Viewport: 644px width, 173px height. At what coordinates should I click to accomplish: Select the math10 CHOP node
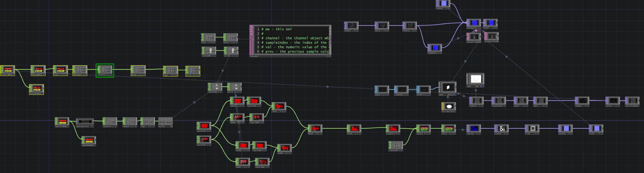pyautogui.click(x=130, y=122)
